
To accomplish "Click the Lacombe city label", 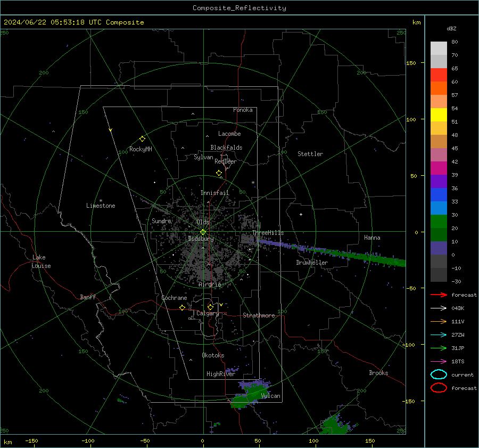I will pos(229,134).
